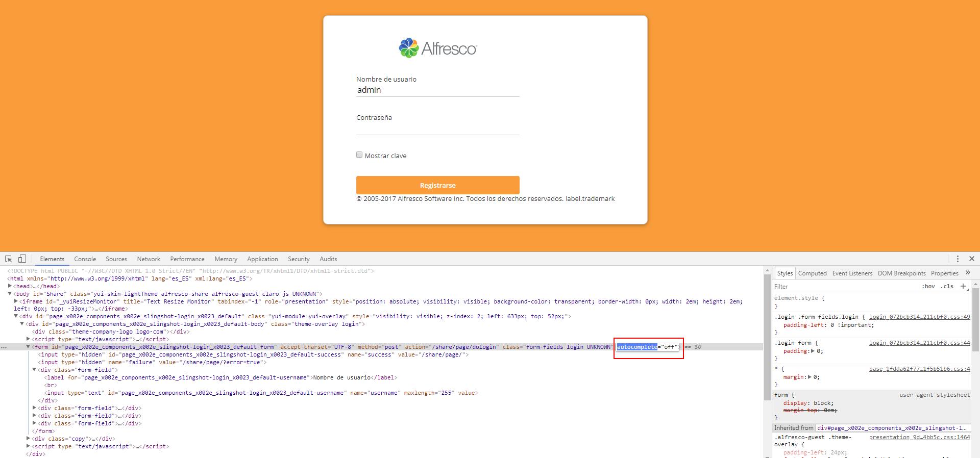The width and height of the screenshot is (980, 458).
Task: Open login css line 49 source link
Action: pos(919,317)
